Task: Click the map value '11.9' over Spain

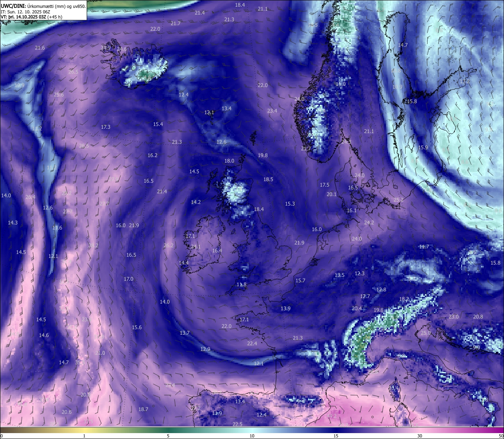Action: (x=217, y=413)
